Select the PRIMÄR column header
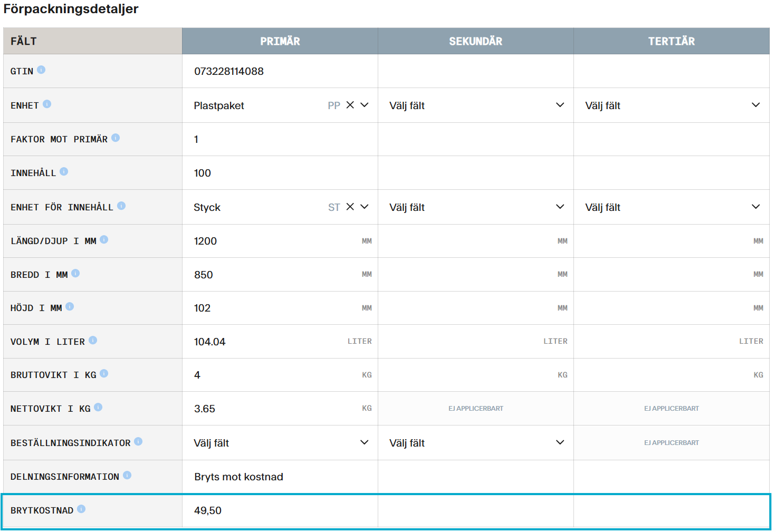Screen dimensions: 776x532 coord(280,41)
